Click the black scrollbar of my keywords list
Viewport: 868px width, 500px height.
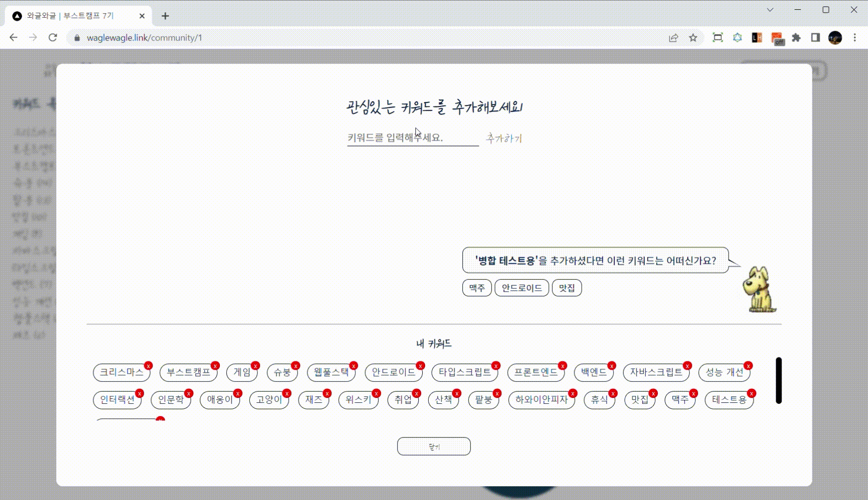779,380
